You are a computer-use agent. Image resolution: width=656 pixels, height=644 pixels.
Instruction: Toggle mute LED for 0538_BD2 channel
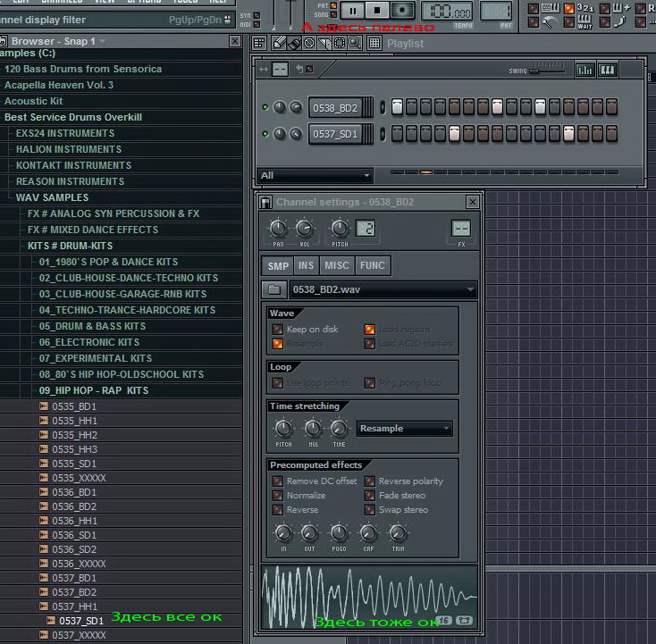point(265,108)
